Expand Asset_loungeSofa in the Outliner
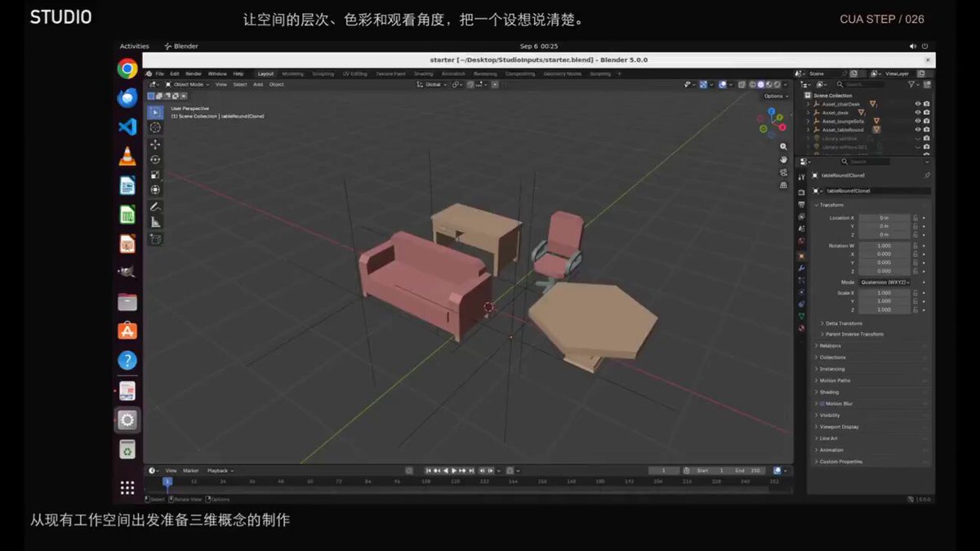 [x=808, y=121]
